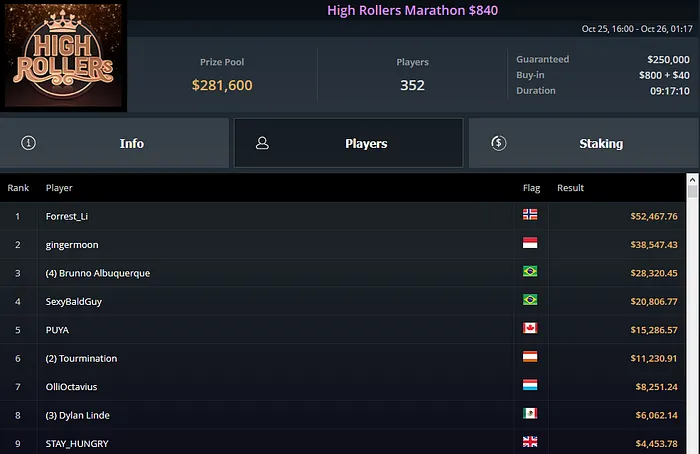This screenshot has height=454, width=700.
Task: Click the prize pool amount $281,600
Action: (222, 85)
